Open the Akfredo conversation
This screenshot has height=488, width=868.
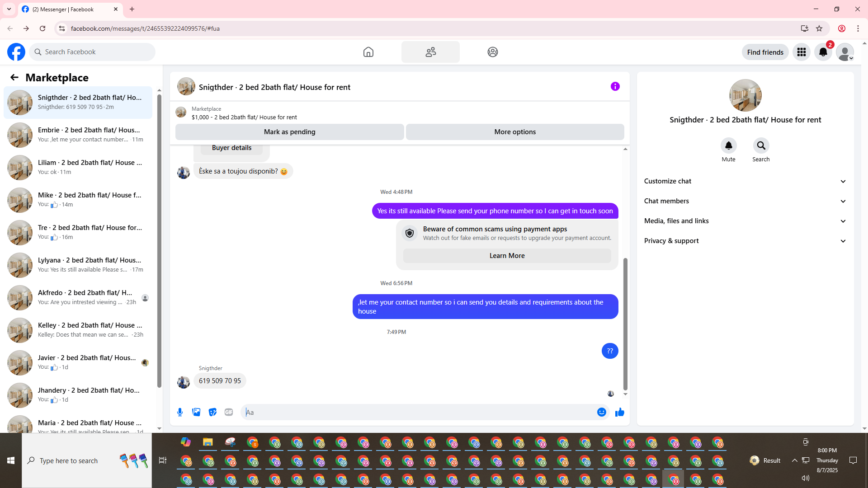[x=78, y=297]
